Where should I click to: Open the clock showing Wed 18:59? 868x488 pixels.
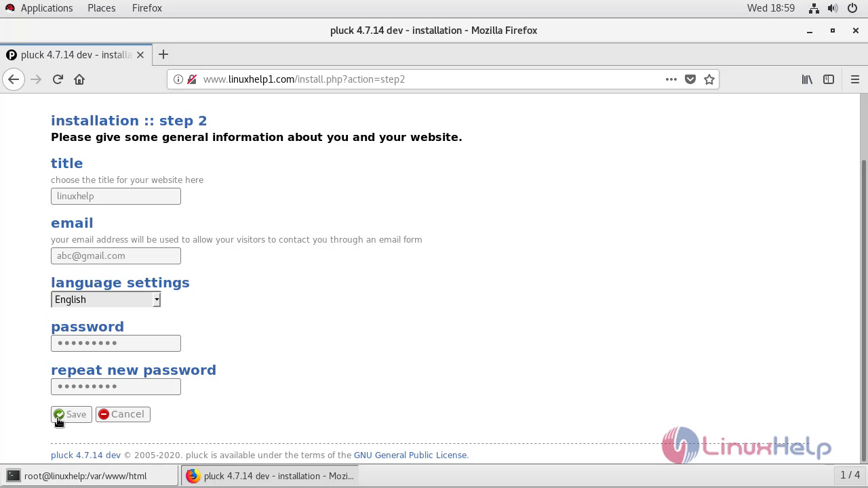click(x=771, y=8)
